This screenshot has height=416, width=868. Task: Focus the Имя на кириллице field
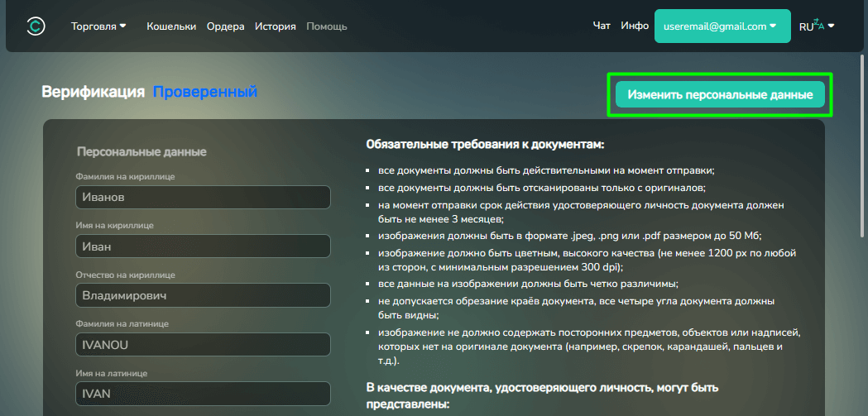pyautogui.click(x=202, y=246)
